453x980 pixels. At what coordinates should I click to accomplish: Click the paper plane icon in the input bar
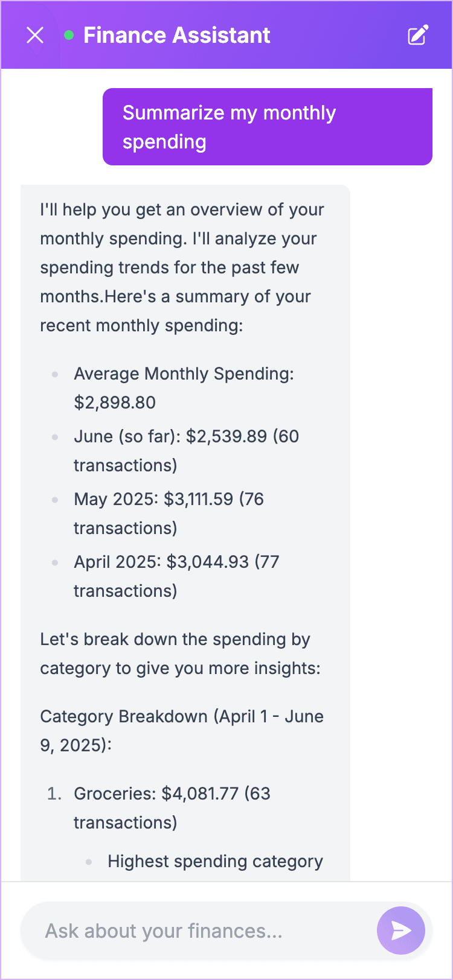(x=400, y=931)
